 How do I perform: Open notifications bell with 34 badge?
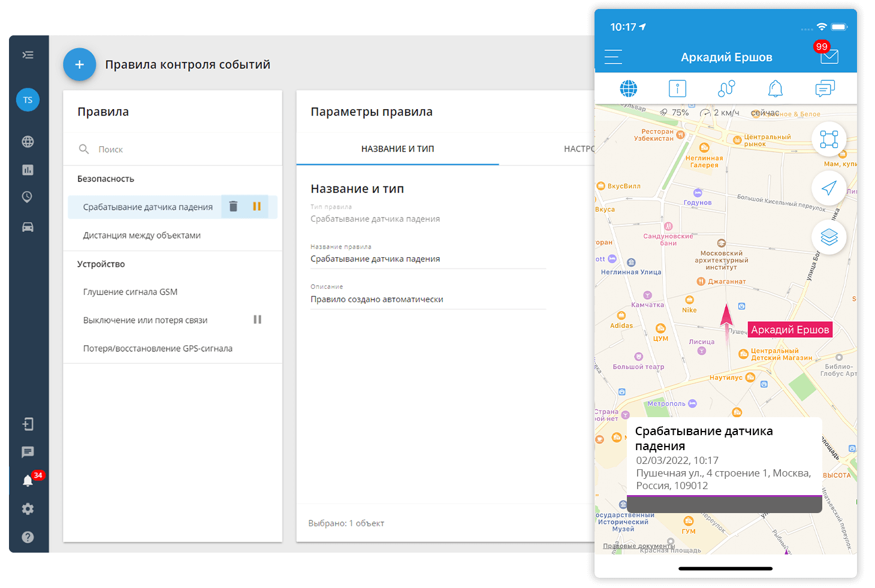click(x=28, y=481)
